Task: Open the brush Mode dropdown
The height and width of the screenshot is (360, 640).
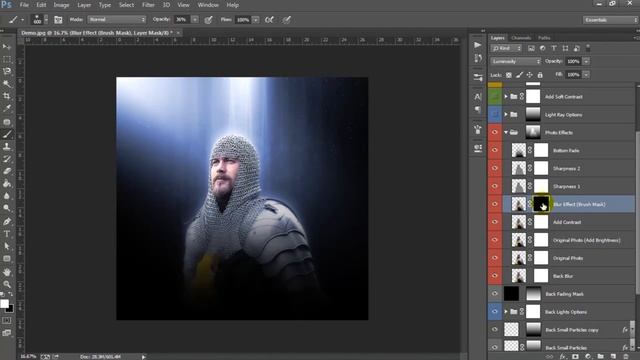Action: 117,20
